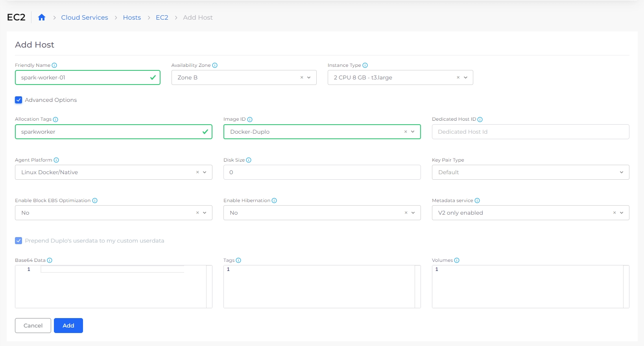The image size is (644, 346).
Task: Click inside the Volumes code editor
Action: (530, 287)
